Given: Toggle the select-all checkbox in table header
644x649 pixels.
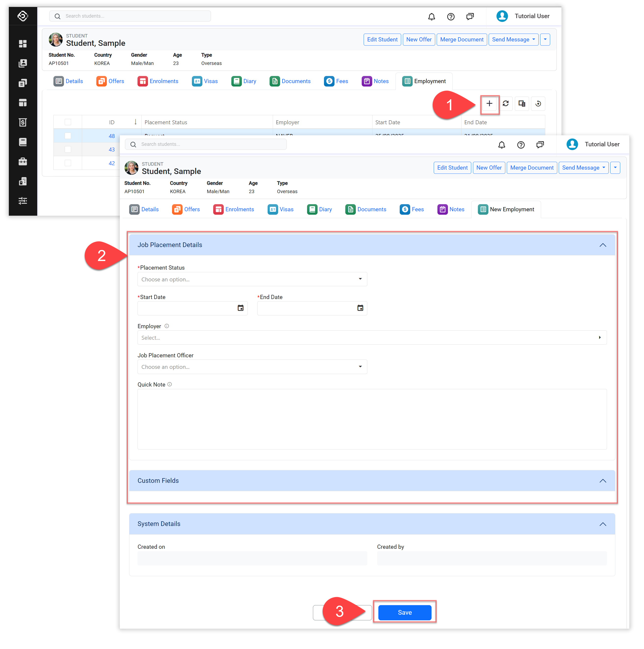Looking at the screenshot, I should [68, 122].
